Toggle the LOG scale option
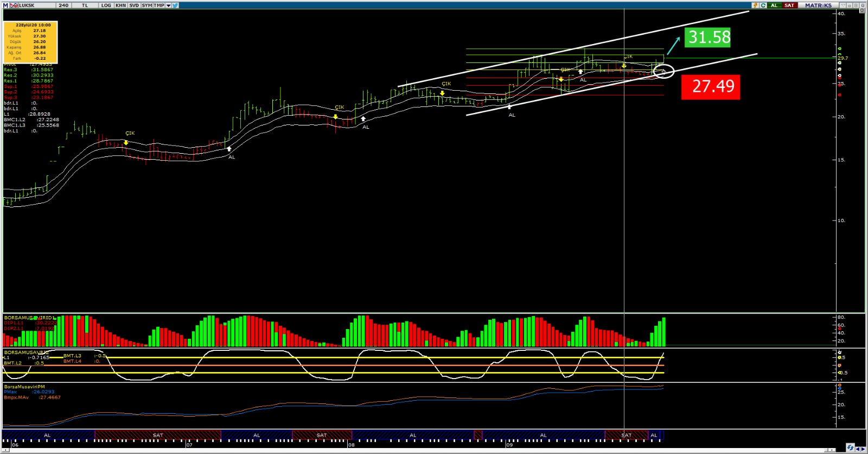 pos(106,5)
